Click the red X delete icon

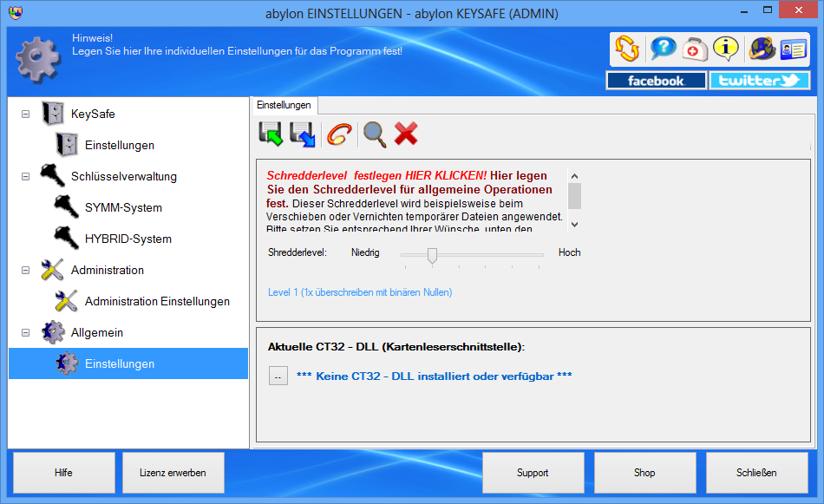(x=406, y=134)
